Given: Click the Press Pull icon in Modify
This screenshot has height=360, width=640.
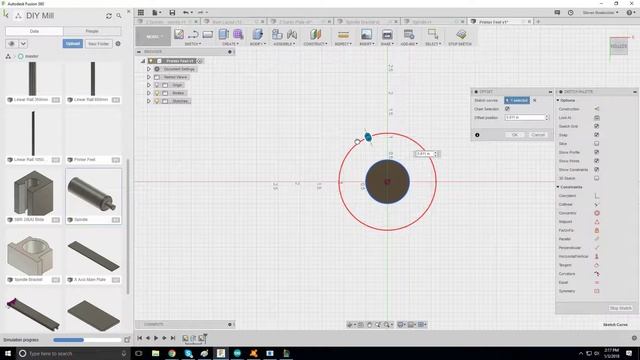Looking at the screenshot, I should pyautogui.click(x=258, y=34).
